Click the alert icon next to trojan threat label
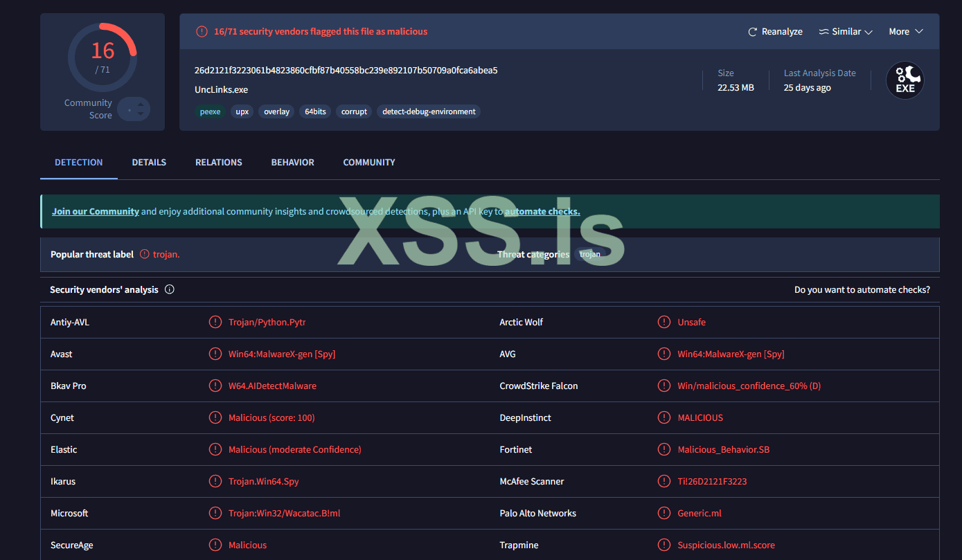The width and height of the screenshot is (962, 560). pos(145,254)
